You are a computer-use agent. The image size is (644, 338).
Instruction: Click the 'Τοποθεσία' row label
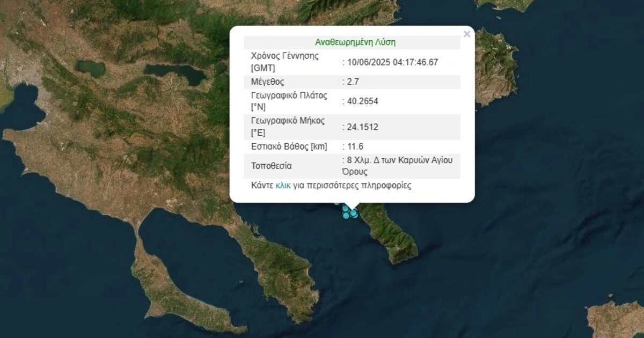[271, 166]
